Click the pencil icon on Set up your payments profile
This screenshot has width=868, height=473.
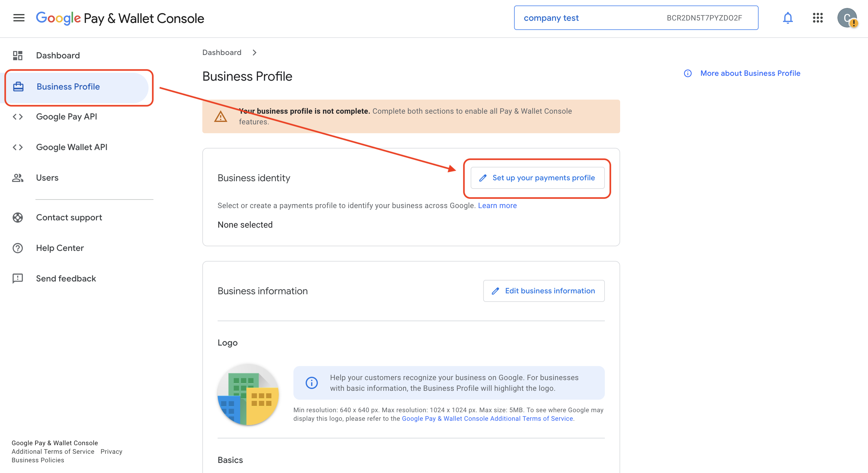[483, 178]
